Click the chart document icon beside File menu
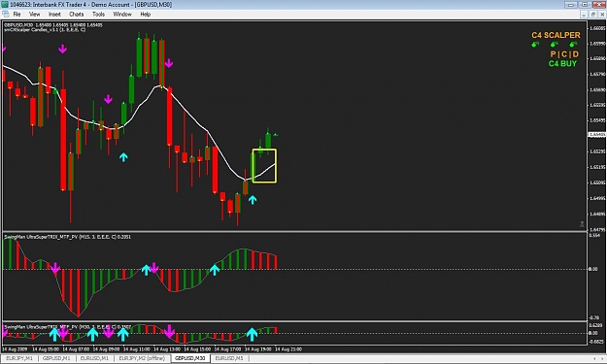The width and height of the screenshot is (607, 364). click(x=6, y=14)
